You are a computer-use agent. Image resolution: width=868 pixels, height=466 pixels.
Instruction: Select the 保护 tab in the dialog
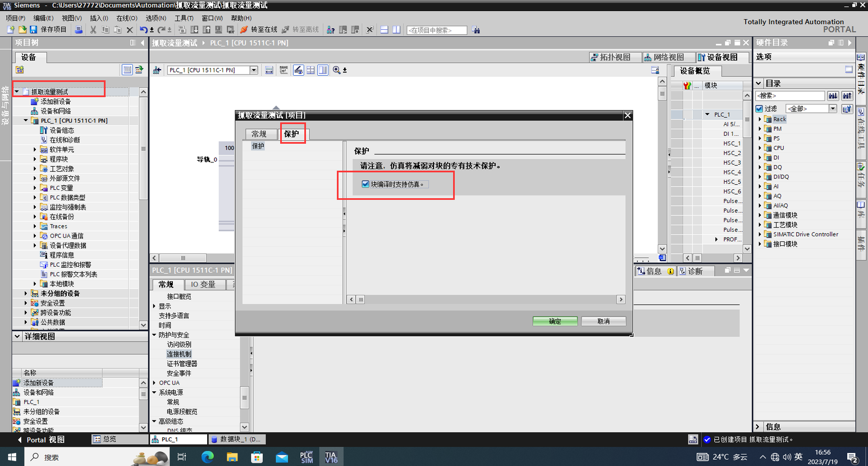[x=293, y=134]
